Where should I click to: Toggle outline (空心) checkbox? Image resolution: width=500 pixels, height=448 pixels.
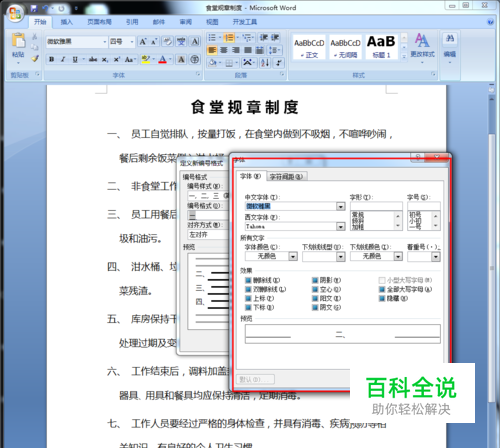pyautogui.click(x=315, y=289)
